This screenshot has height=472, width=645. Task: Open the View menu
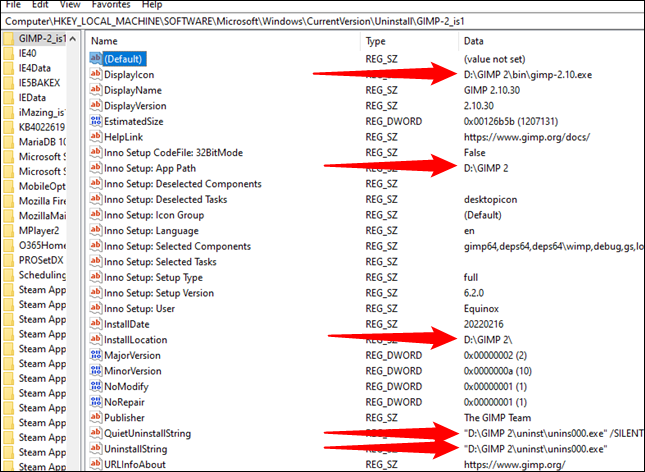point(70,5)
